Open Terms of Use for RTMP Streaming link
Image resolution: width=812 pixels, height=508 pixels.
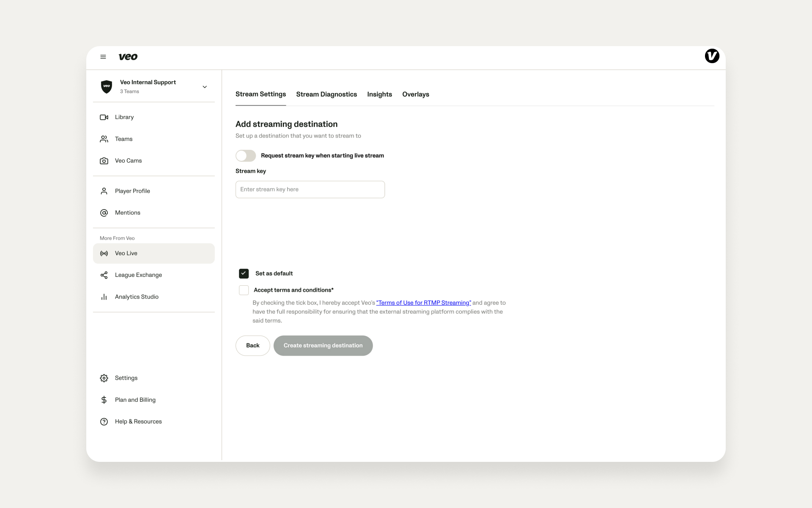(423, 303)
